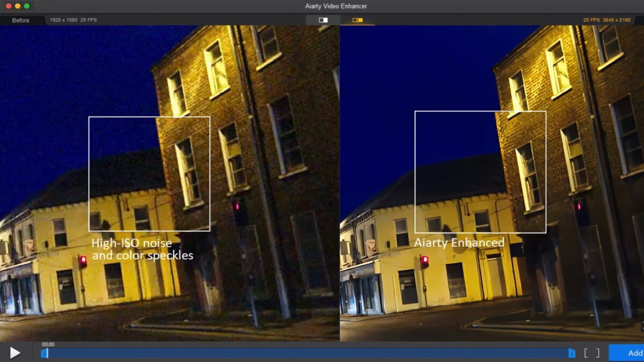Screen dimensions: 644x362
Task: Set trim start with left bracket icon
Action: pos(587,353)
